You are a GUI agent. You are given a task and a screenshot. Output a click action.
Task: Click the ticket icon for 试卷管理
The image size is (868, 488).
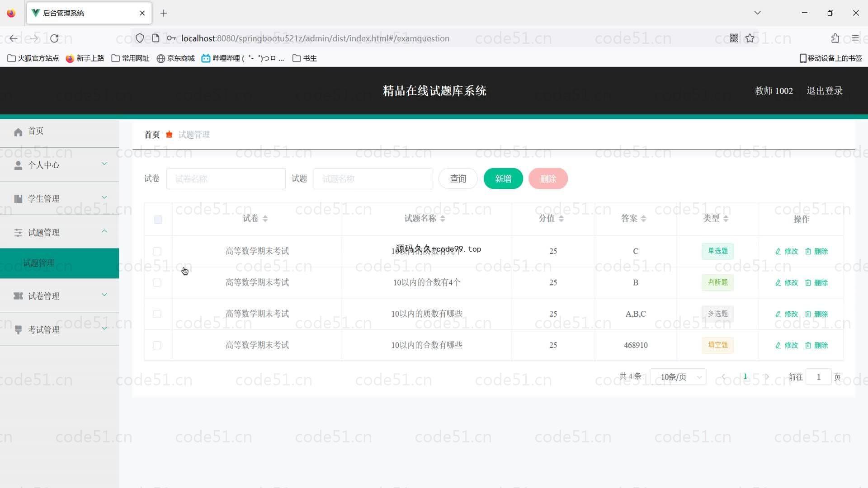(18, 296)
